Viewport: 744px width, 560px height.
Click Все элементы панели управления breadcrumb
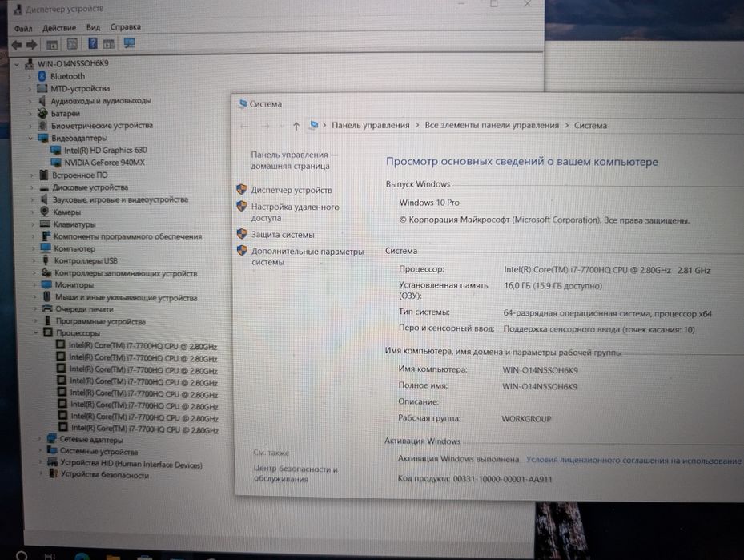point(492,125)
